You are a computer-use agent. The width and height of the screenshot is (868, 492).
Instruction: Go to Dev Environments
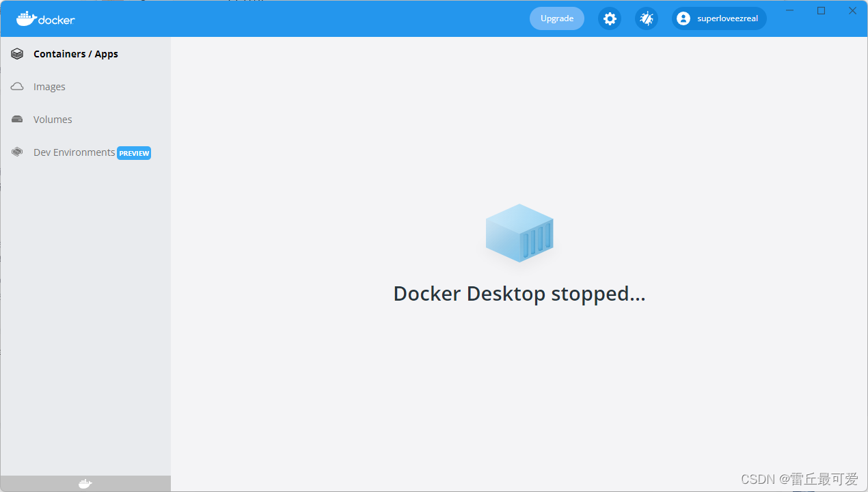coord(74,152)
